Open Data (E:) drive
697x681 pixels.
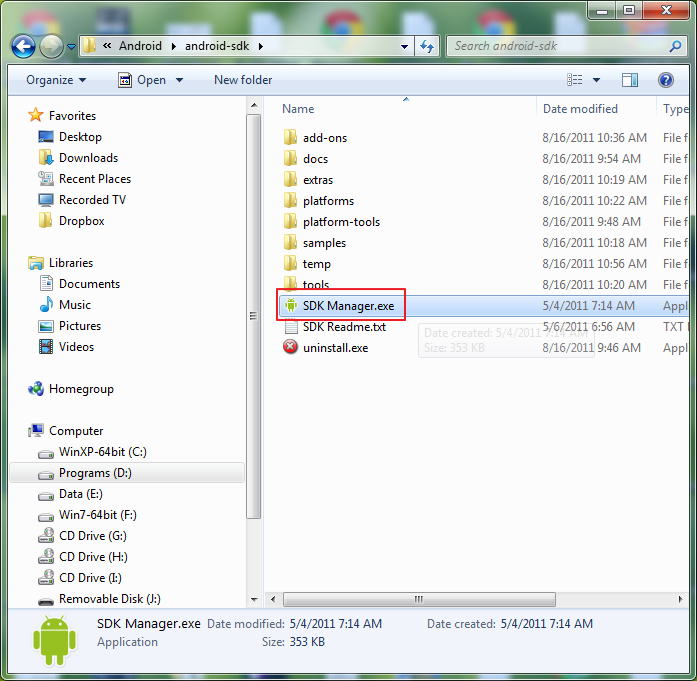pyautogui.click(x=80, y=494)
